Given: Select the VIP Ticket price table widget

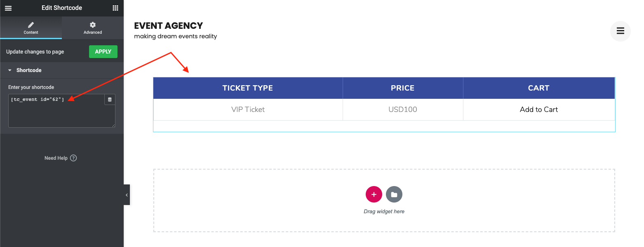Looking at the screenshot, I should pyautogui.click(x=384, y=104).
